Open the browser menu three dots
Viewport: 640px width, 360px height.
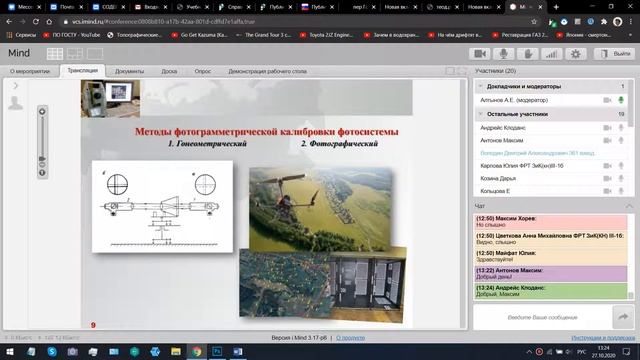tap(631, 22)
